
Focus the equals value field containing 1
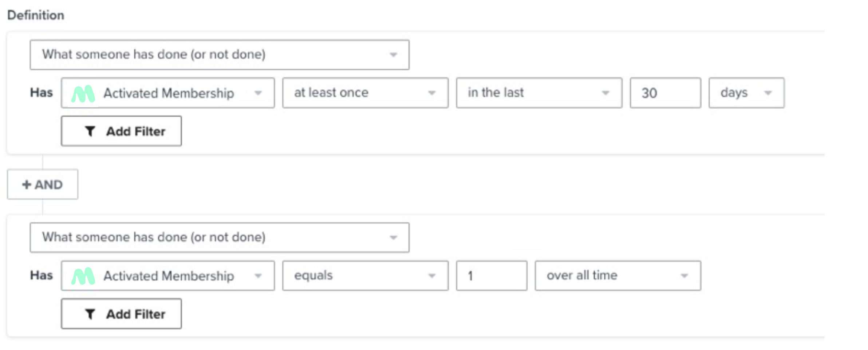click(491, 276)
